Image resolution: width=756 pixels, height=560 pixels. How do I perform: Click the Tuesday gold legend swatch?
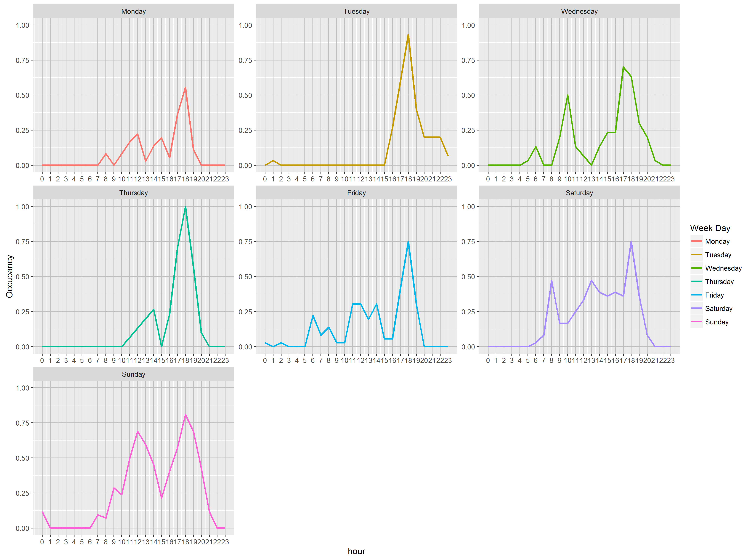click(696, 255)
